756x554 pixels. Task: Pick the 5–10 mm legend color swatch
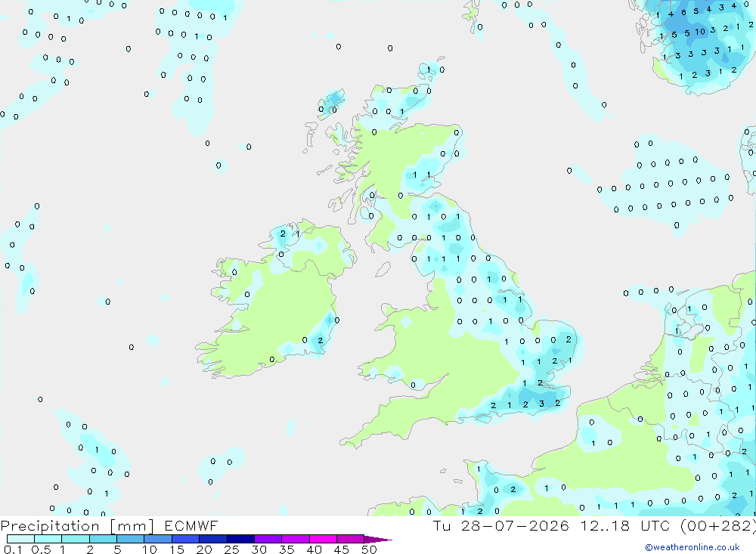point(131,539)
